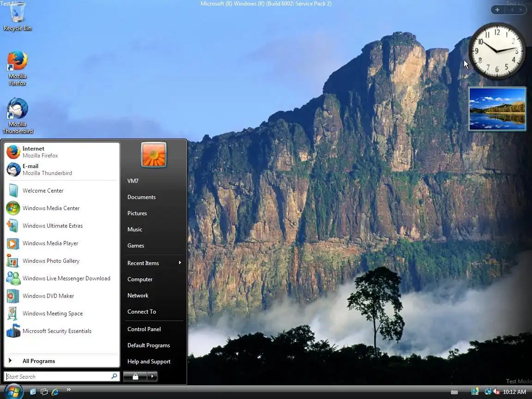
Task: Click the user account flower picture
Action: click(154, 155)
